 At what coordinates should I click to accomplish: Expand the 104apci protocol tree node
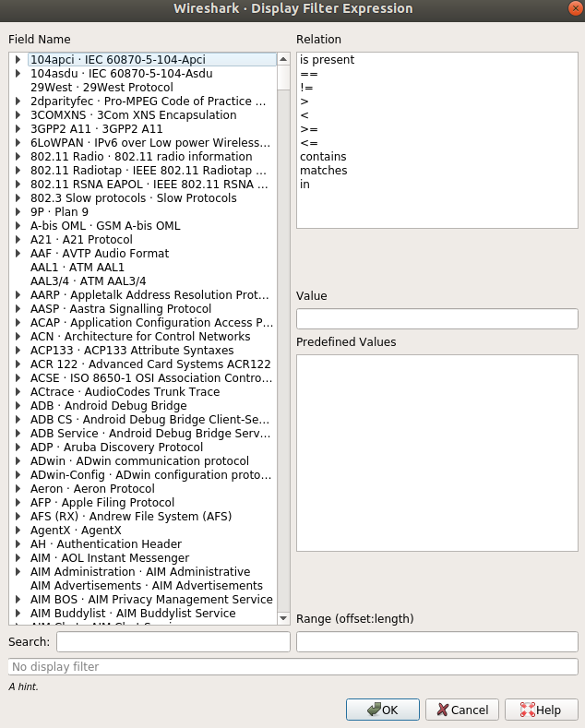pyautogui.click(x=18, y=59)
